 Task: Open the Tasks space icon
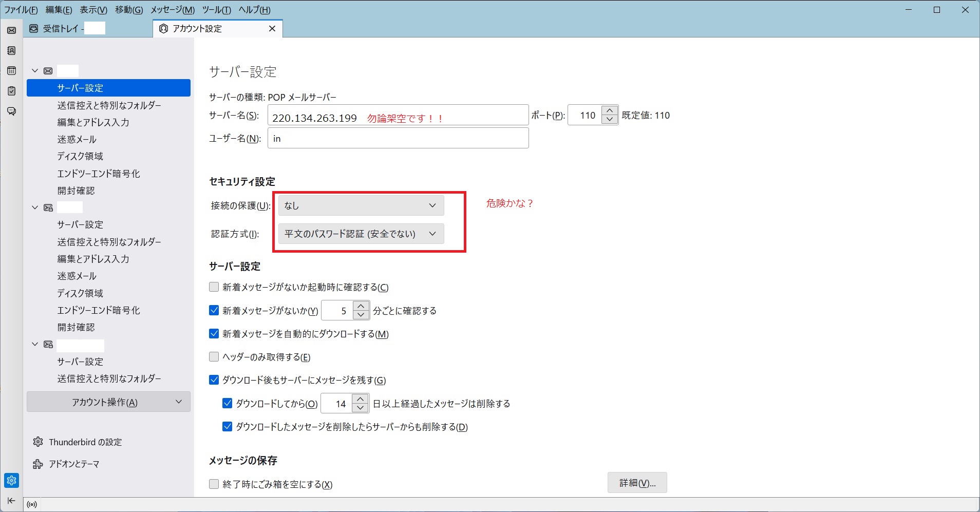click(11, 91)
